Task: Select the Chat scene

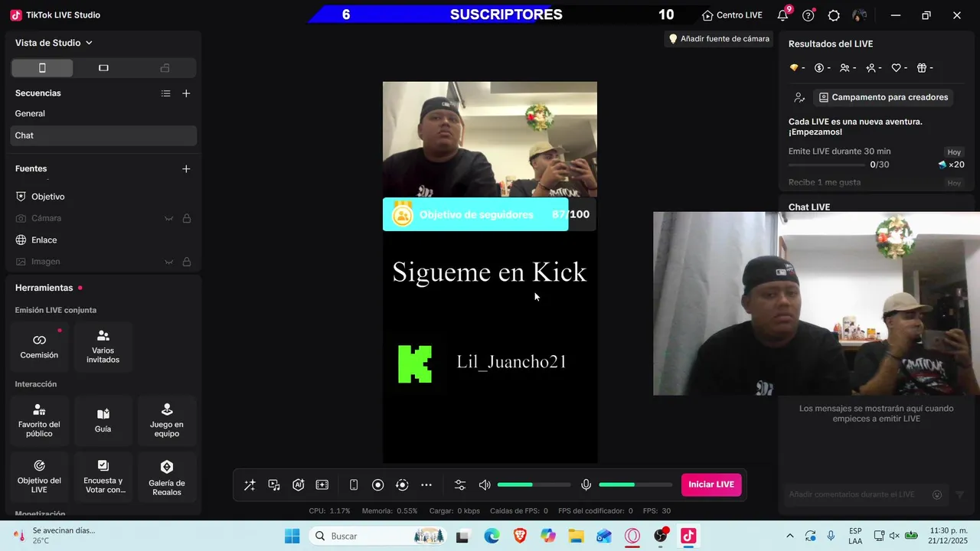Action: 103,135
